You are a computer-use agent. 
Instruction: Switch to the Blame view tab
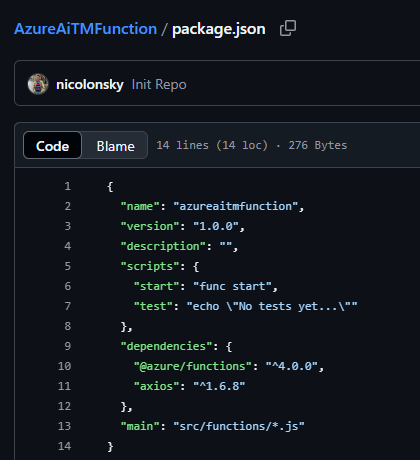click(x=115, y=146)
